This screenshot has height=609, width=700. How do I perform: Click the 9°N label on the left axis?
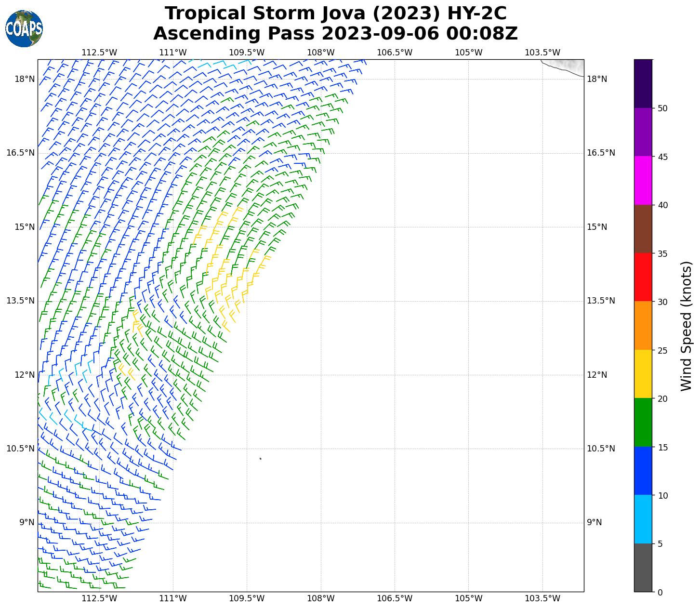tap(26, 522)
